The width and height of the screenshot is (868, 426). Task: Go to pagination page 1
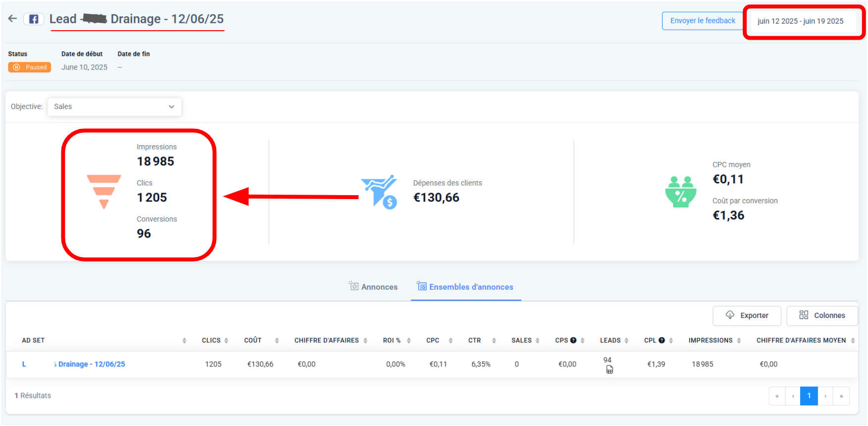[809, 396]
